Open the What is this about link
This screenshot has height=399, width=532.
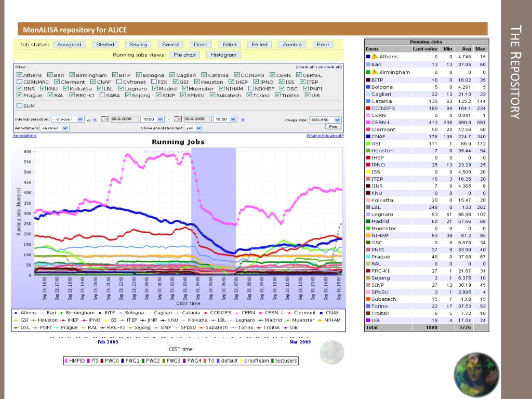point(325,136)
